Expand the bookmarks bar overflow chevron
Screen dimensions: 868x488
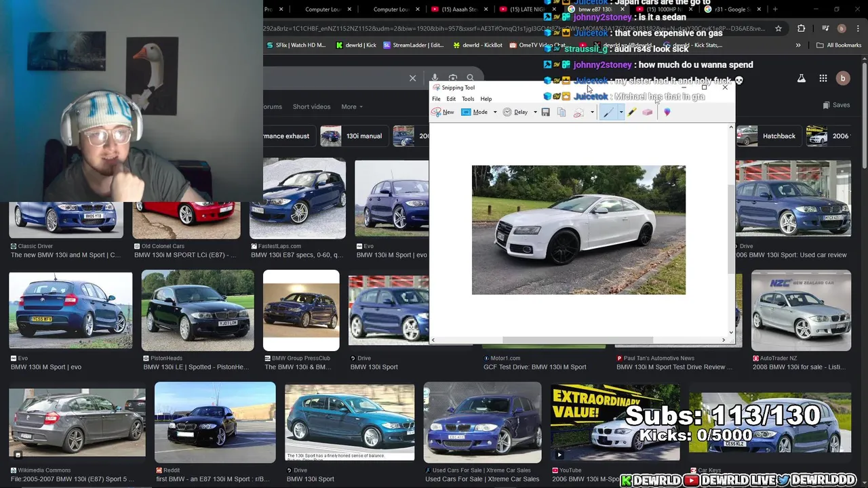798,45
